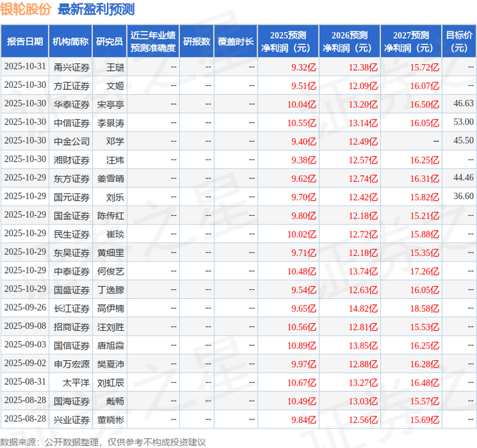Select the 湘财证券 institution cell

pyautogui.click(x=72, y=160)
